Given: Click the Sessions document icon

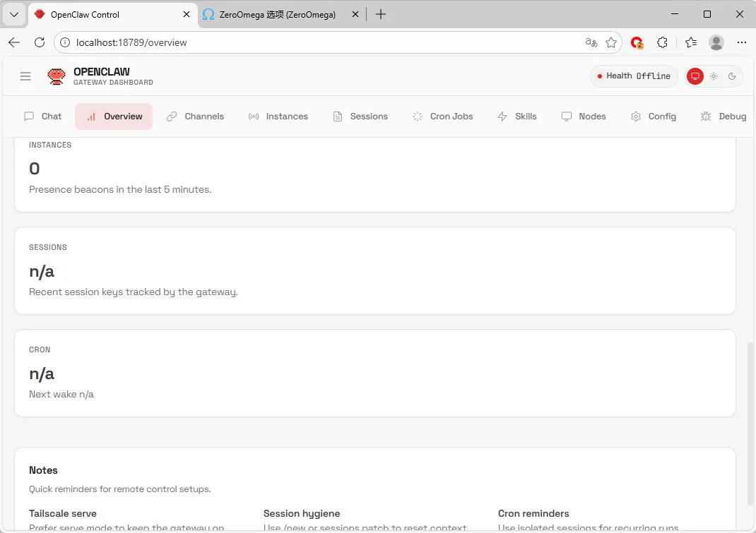Looking at the screenshot, I should click(x=338, y=116).
